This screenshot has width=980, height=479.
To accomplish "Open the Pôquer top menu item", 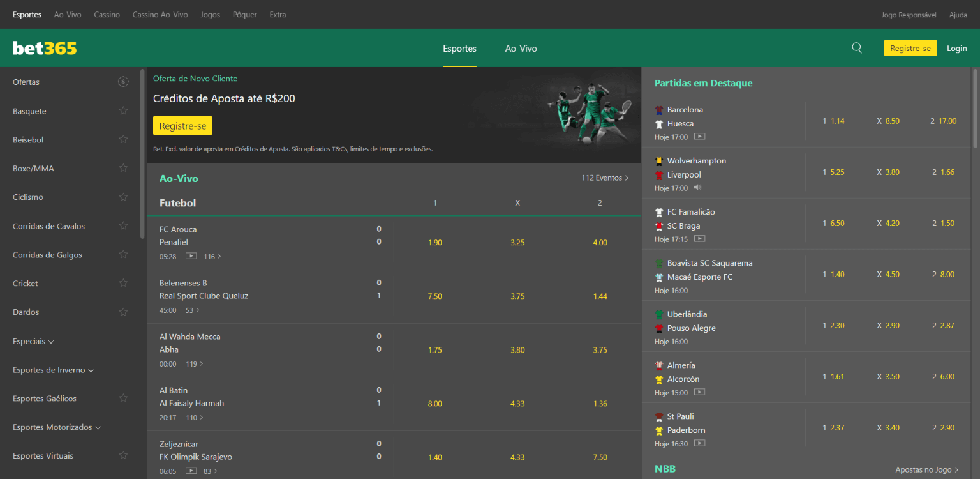I will pyautogui.click(x=245, y=15).
